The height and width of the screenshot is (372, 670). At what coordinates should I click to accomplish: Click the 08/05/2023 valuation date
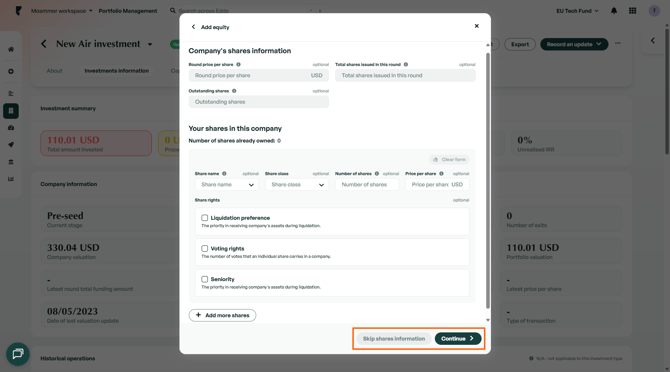(x=72, y=311)
